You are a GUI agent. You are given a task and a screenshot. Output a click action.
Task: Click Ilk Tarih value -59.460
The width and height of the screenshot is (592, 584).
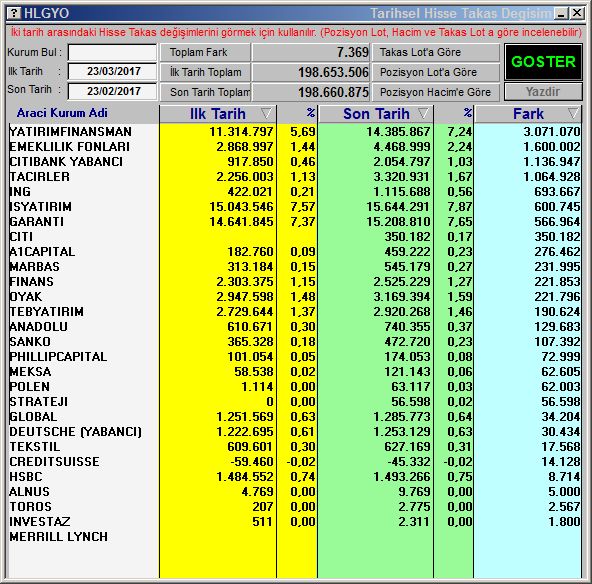click(x=252, y=462)
